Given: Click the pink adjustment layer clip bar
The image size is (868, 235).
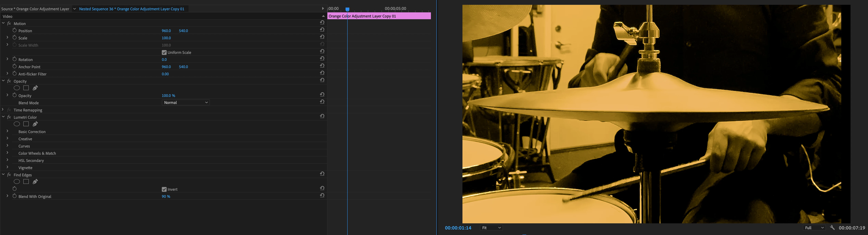Looking at the screenshot, I should pyautogui.click(x=379, y=16).
